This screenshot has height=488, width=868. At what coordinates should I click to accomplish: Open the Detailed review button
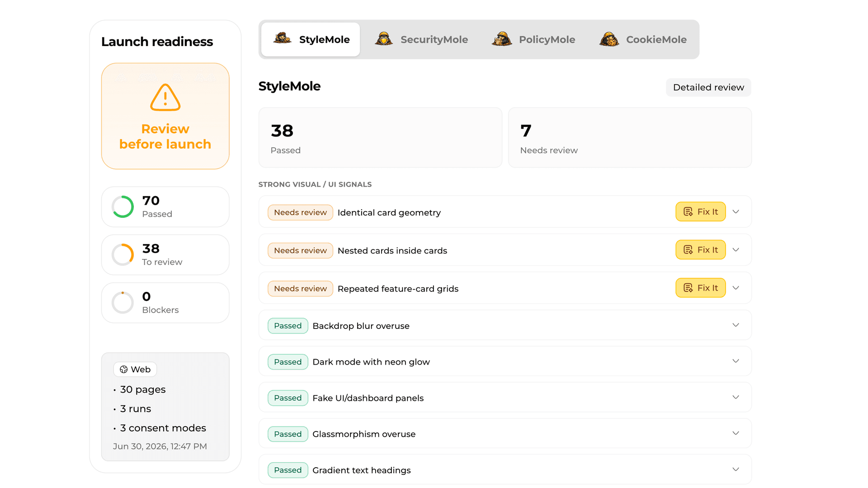point(708,87)
